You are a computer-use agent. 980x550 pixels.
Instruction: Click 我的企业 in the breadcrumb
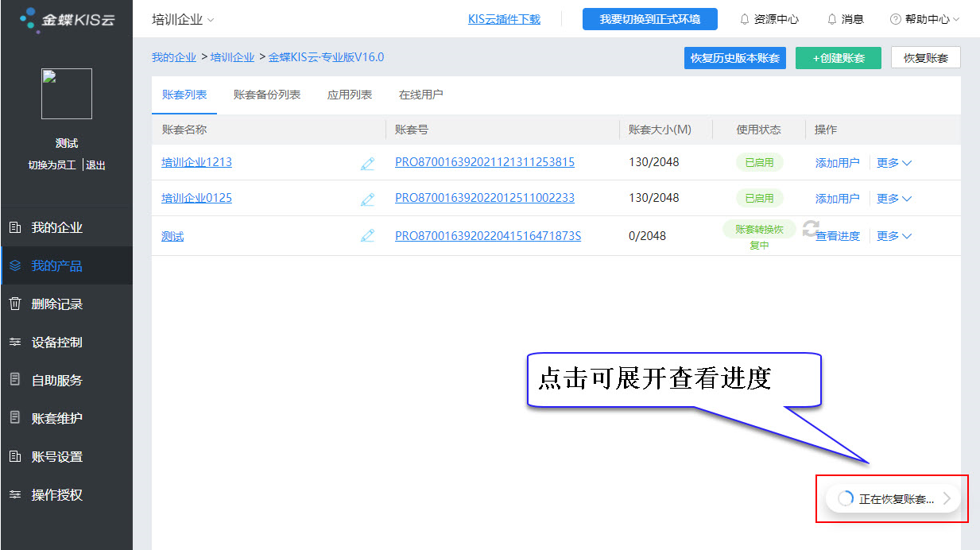pyautogui.click(x=174, y=57)
